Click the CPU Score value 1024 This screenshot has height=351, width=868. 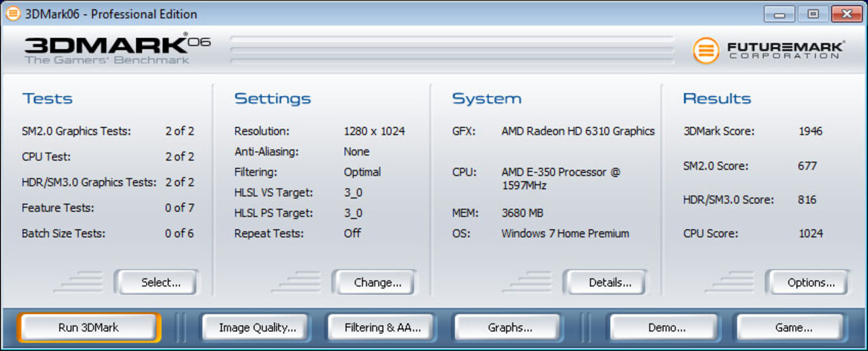811,234
